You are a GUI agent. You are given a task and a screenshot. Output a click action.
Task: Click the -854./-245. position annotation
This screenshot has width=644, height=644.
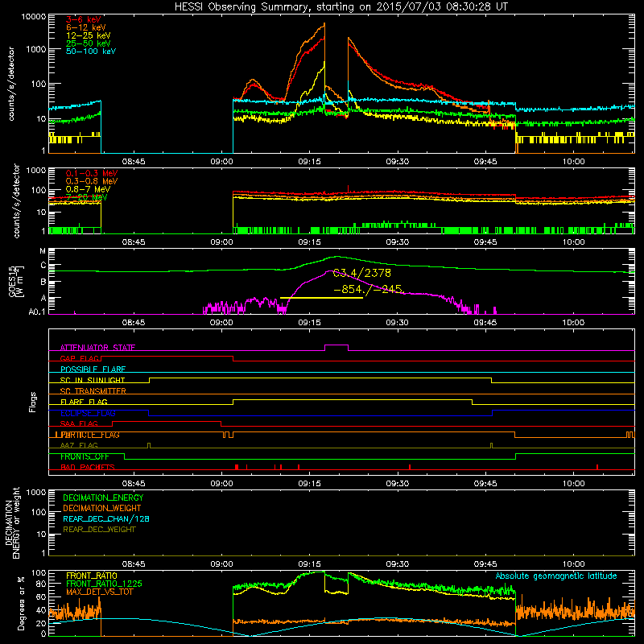369,289
